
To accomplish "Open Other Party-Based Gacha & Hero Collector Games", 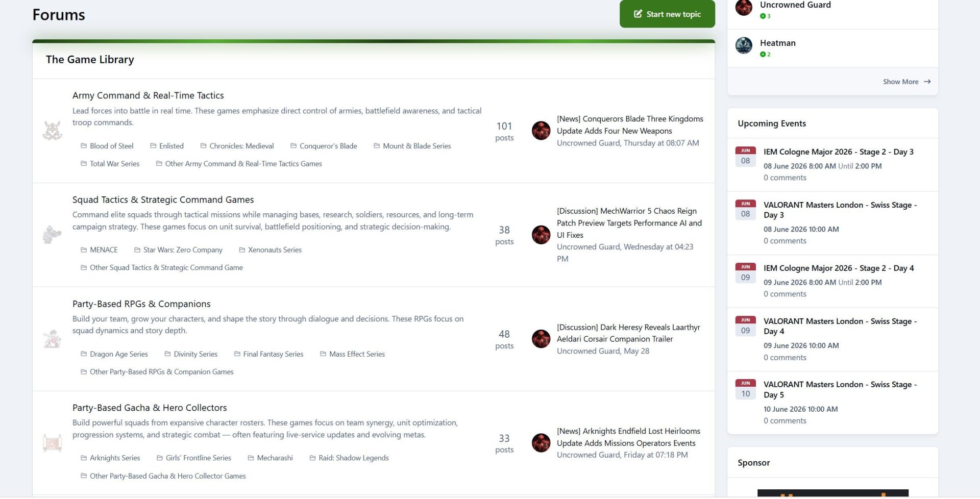I will (163, 476).
